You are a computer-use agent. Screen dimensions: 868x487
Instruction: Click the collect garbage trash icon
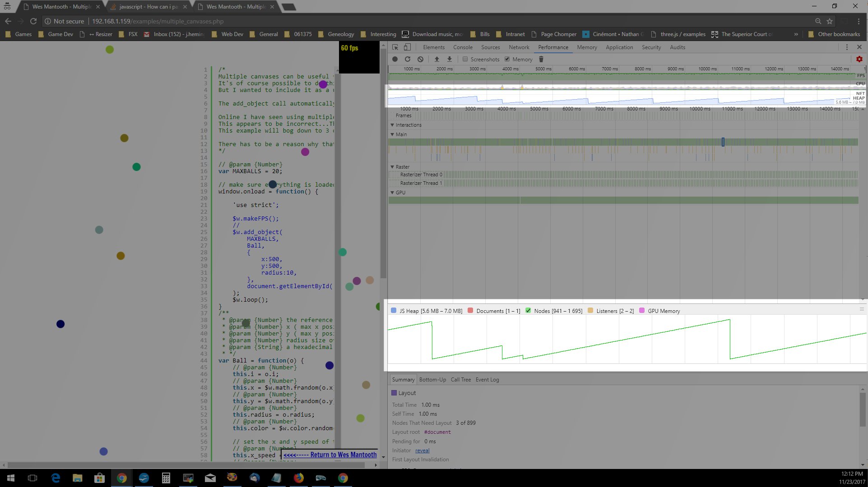(x=541, y=59)
